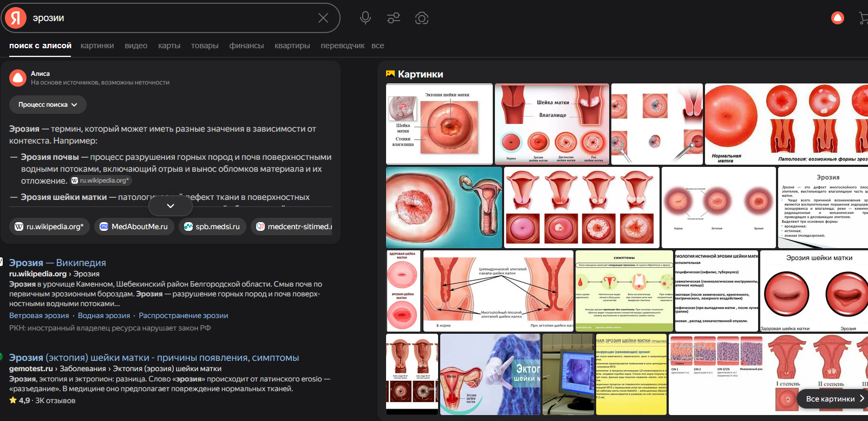Open the MedAboutMe.ru source chip
868x421 pixels.
pos(134,226)
